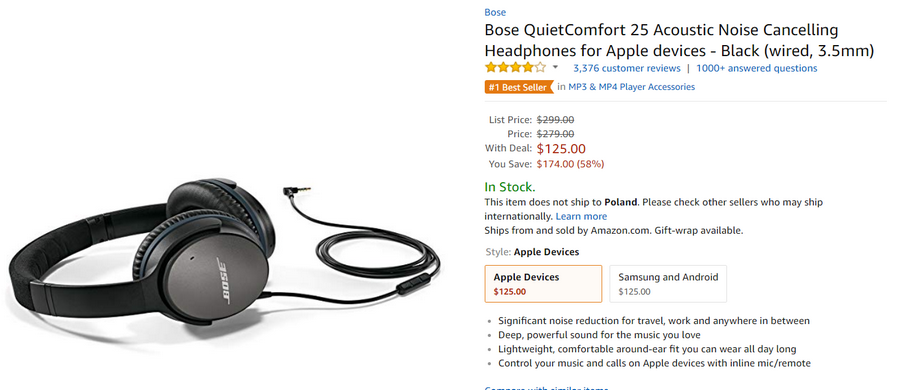This screenshot has width=900, height=390.
Task: Click the crossed-out $299.00 list price
Action: (555, 120)
